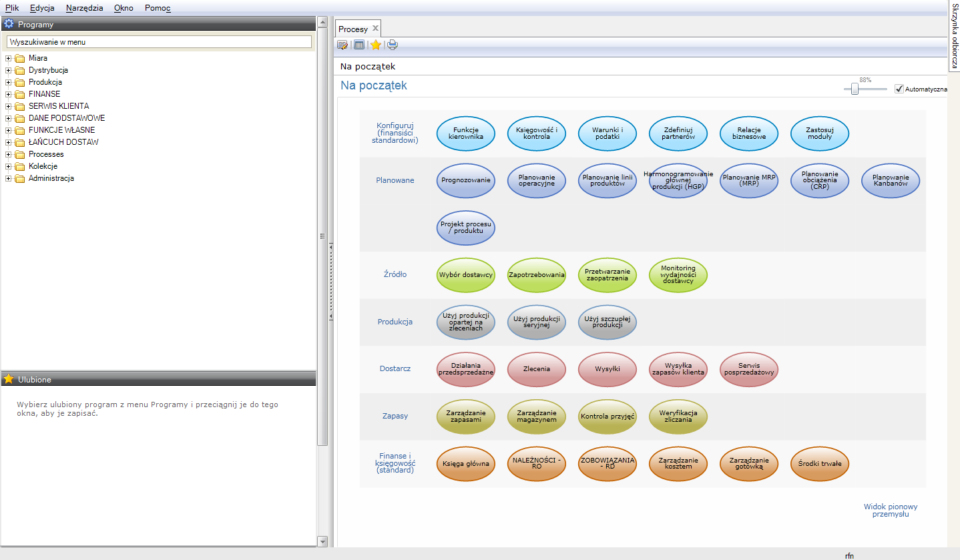Viewport: 960px width, 560px height.
Task: Expand the Dystrybucja tree node
Action: (9, 70)
